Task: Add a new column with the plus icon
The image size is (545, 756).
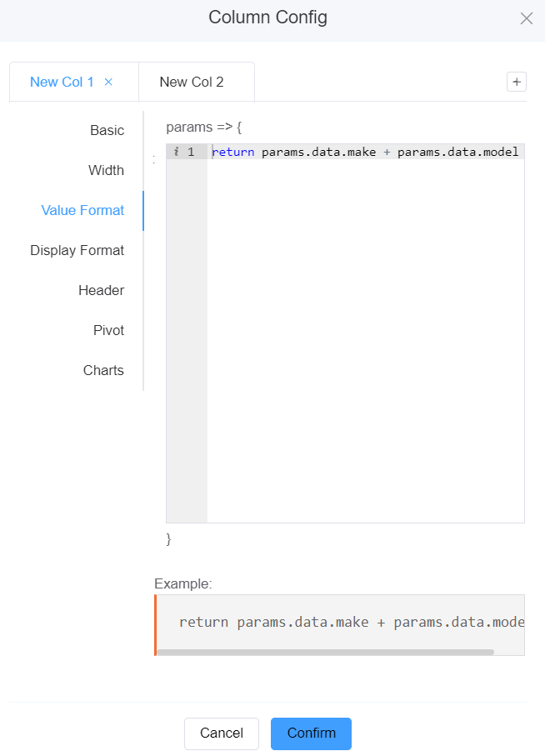Action: coord(517,82)
